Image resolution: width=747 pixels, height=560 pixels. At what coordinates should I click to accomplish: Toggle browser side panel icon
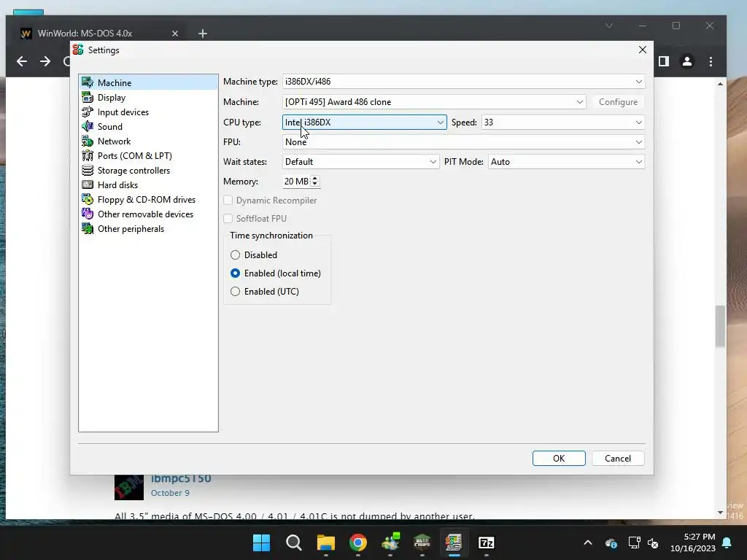(664, 61)
